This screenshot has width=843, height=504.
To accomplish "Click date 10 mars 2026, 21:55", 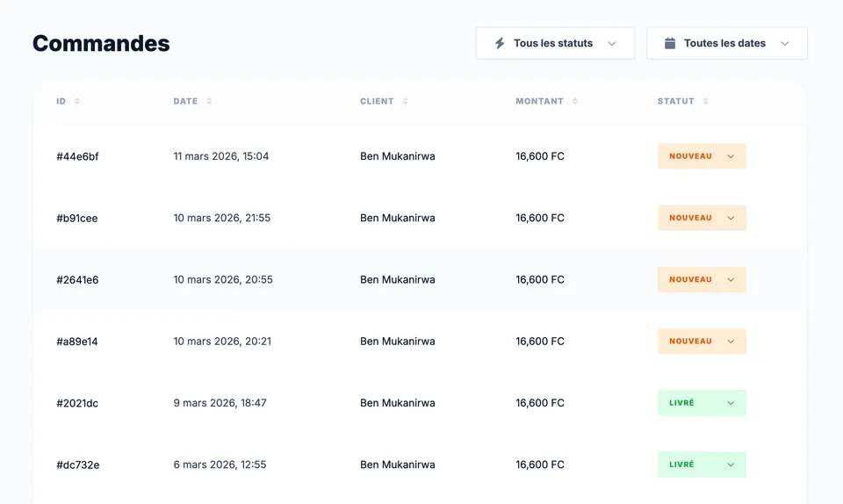I will [x=222, y=218].
